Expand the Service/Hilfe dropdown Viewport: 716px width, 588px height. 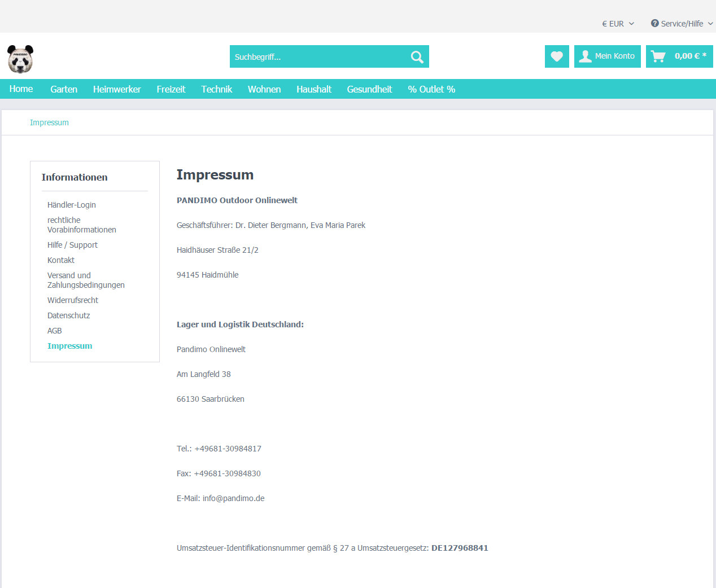coord(682,24)
